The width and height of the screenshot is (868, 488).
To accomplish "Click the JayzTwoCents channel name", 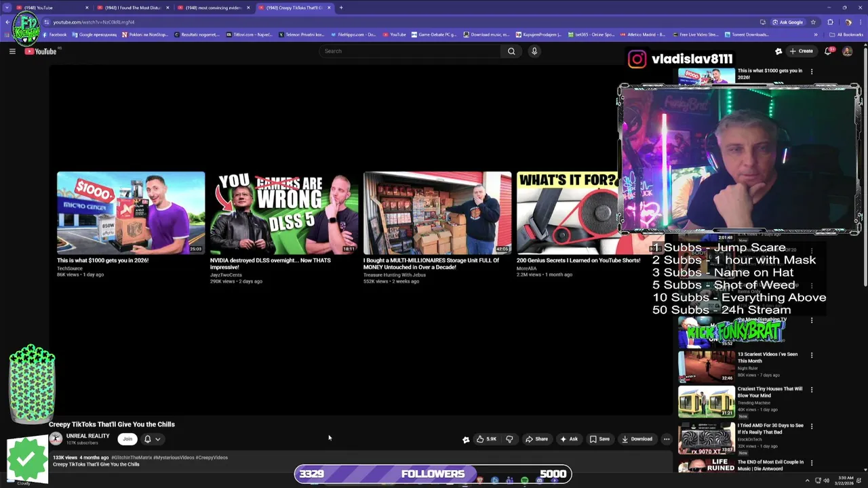I will coord(226,275).
